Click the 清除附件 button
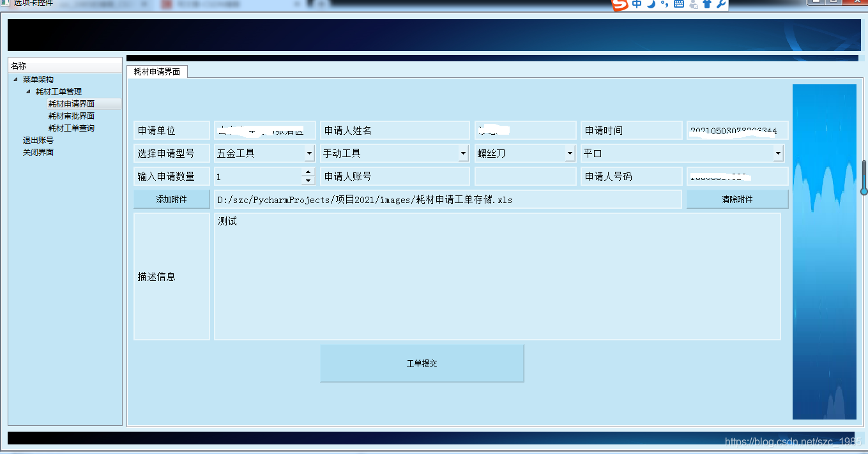The width and height of the screenshot is (868, 454). pos(738,199)
